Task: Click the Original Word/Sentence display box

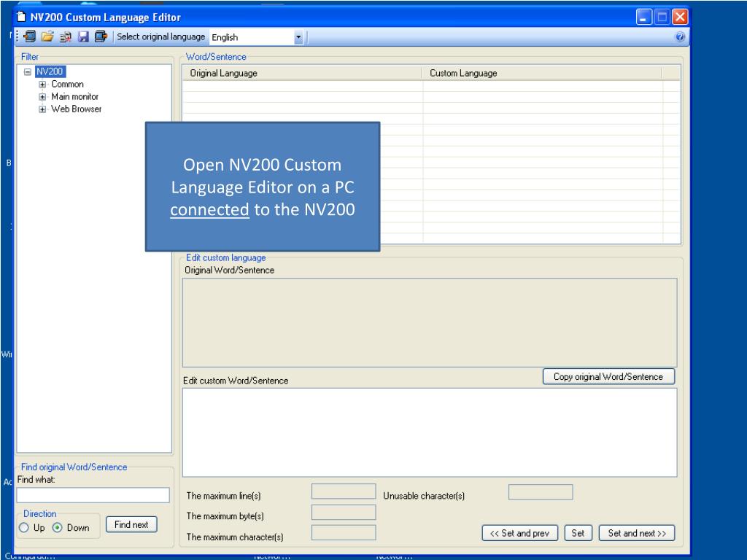Action: point(430,322)
